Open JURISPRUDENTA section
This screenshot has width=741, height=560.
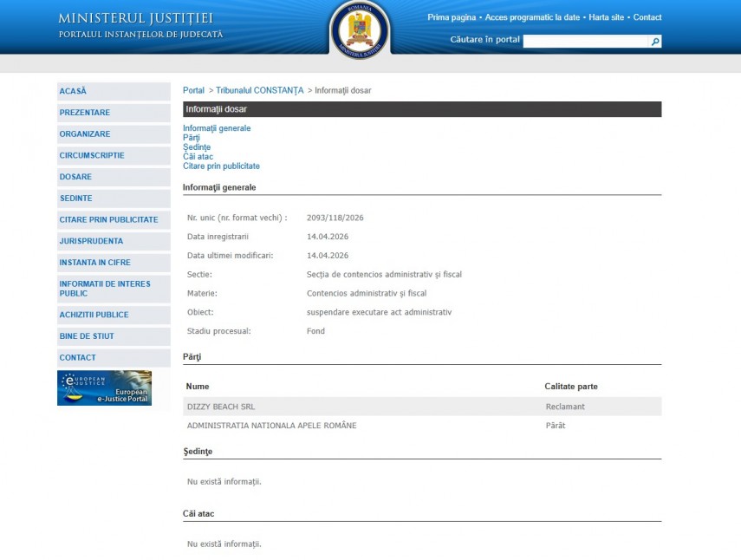(x=91, y=241)
